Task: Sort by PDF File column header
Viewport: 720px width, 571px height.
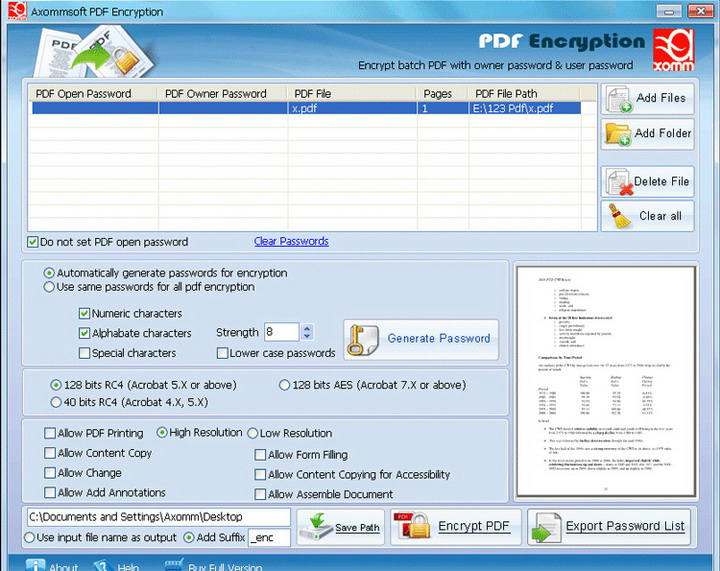Action: [352, 94]
